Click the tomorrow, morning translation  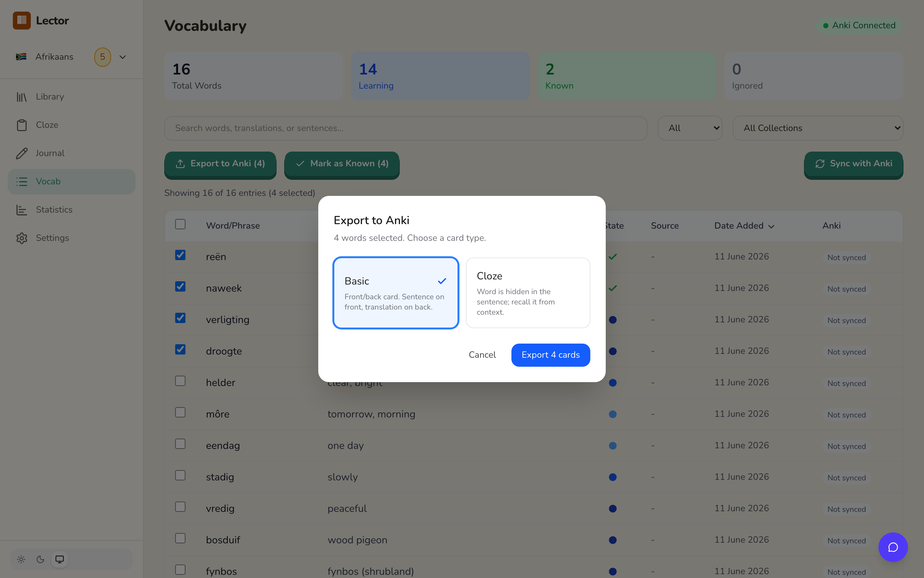[371, 414]
